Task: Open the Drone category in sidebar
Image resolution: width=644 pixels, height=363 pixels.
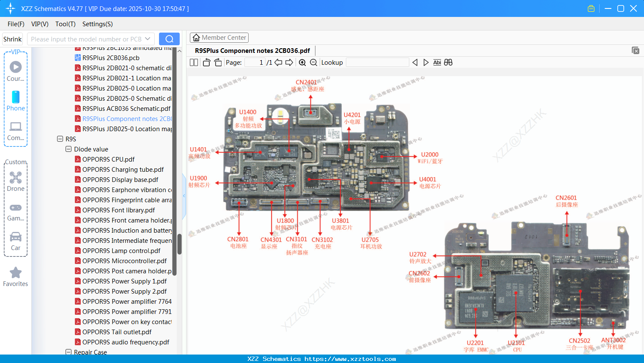Action: [x=16, y=181]
